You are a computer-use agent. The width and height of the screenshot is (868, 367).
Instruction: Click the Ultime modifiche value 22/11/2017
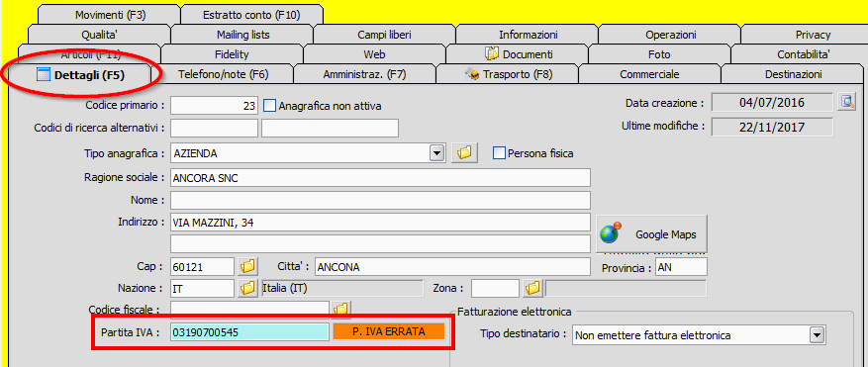pos(772,127)
